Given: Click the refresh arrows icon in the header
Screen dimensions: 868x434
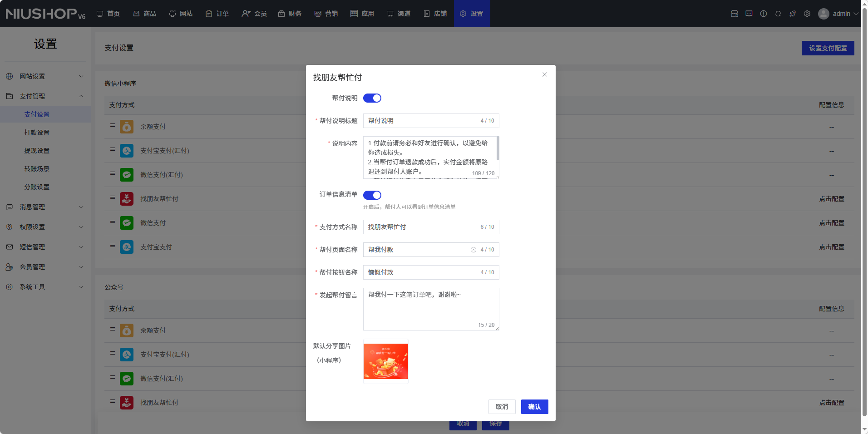Looking at the screenshot, I should (778, 14).
